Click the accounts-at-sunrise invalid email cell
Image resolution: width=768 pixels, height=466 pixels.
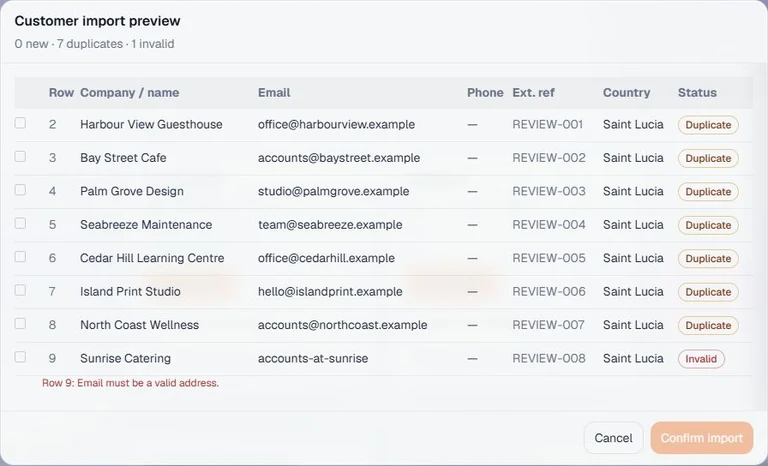point(313,358)
